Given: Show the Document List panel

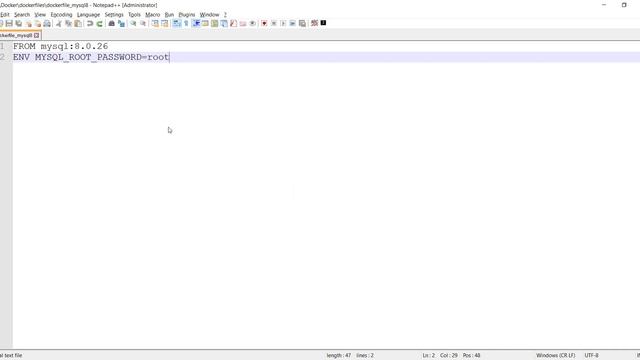Looking at the screenshot, I should (224, 24).
